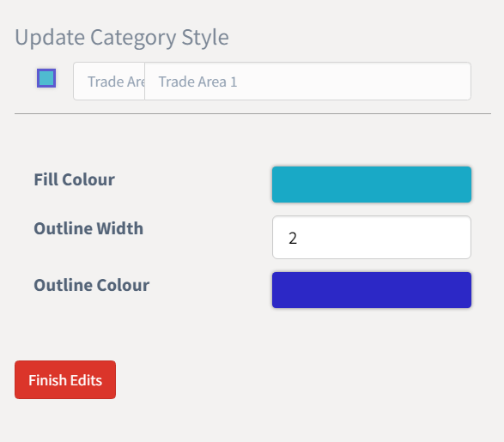The image size is (504, 442).
Task: Save changes with the red Finish Edits button
Action: coord(65,379)
